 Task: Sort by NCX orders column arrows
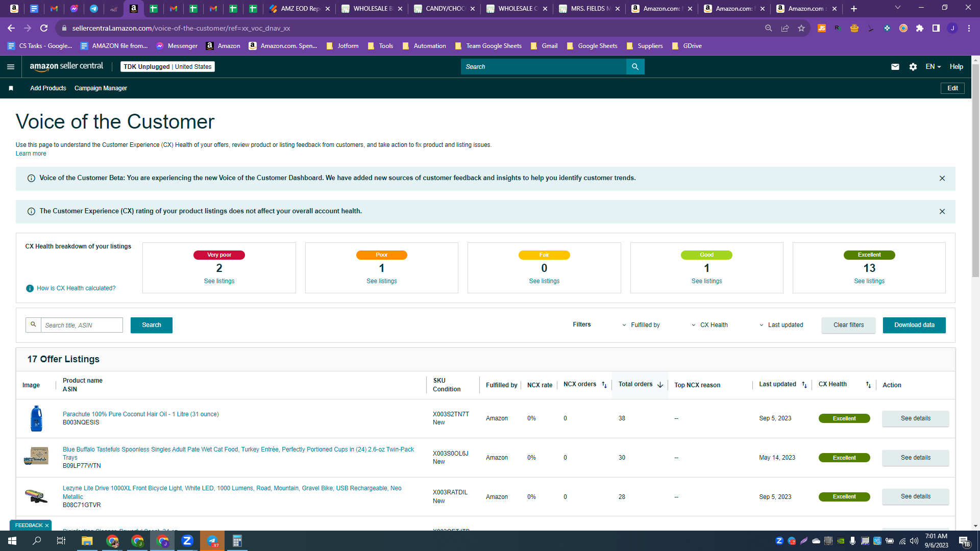click(604, 385)
